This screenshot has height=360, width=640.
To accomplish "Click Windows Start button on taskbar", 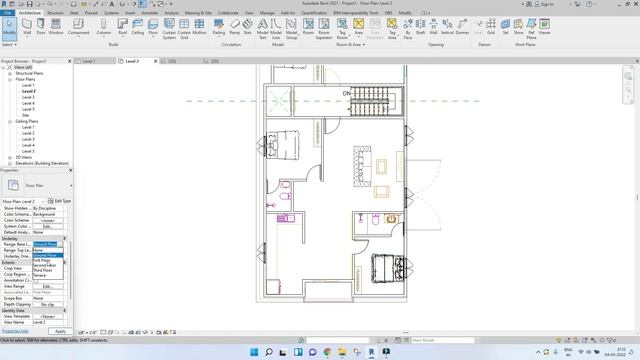I will tap(254, 352).
